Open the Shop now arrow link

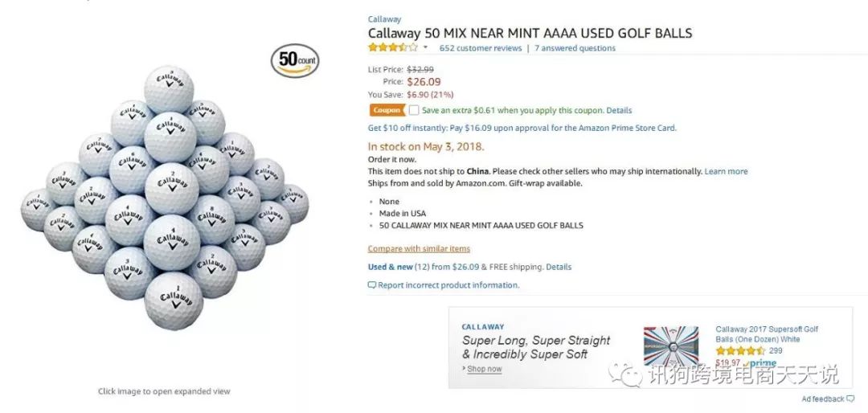click(482, 369)
